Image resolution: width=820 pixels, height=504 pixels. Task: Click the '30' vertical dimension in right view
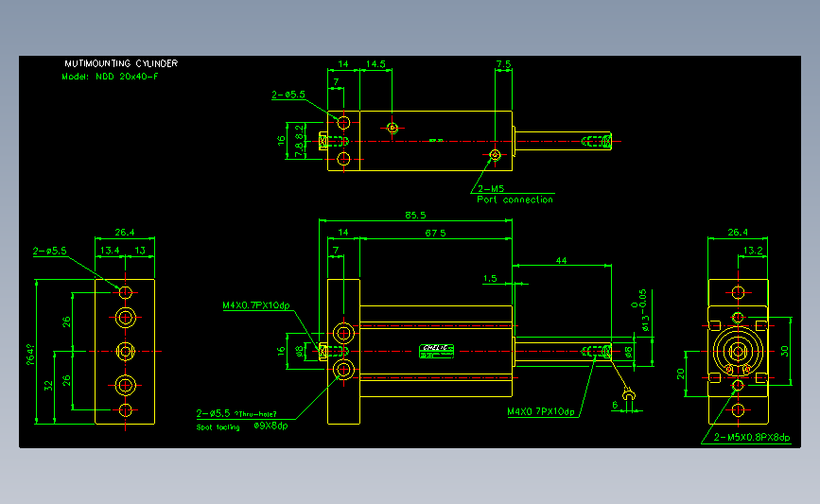[784, 351]
